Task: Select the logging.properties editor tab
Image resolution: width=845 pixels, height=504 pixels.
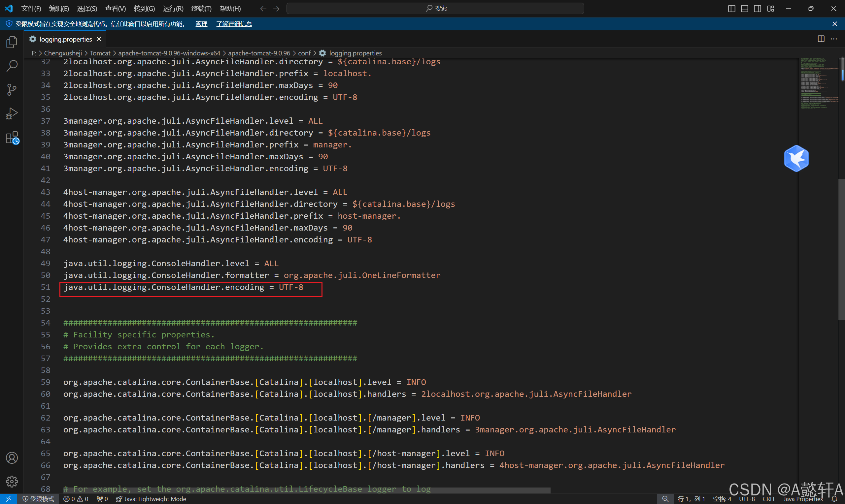Action: tap(65, 39)
